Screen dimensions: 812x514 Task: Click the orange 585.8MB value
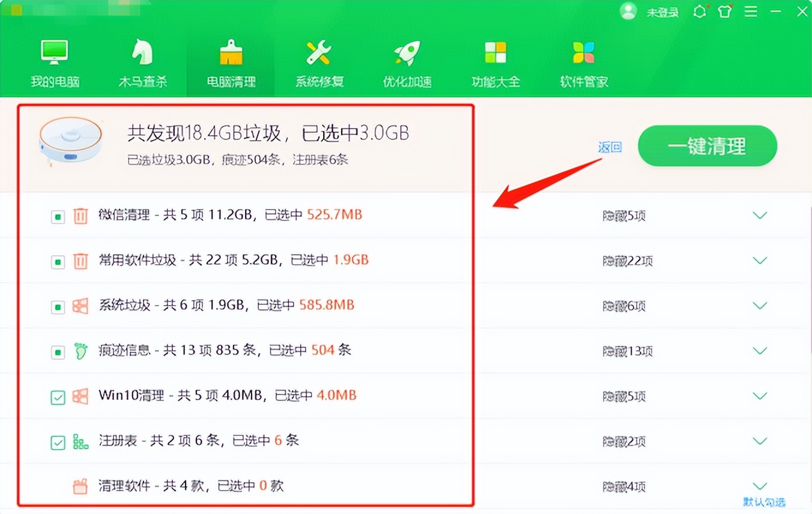pos(327,304)
